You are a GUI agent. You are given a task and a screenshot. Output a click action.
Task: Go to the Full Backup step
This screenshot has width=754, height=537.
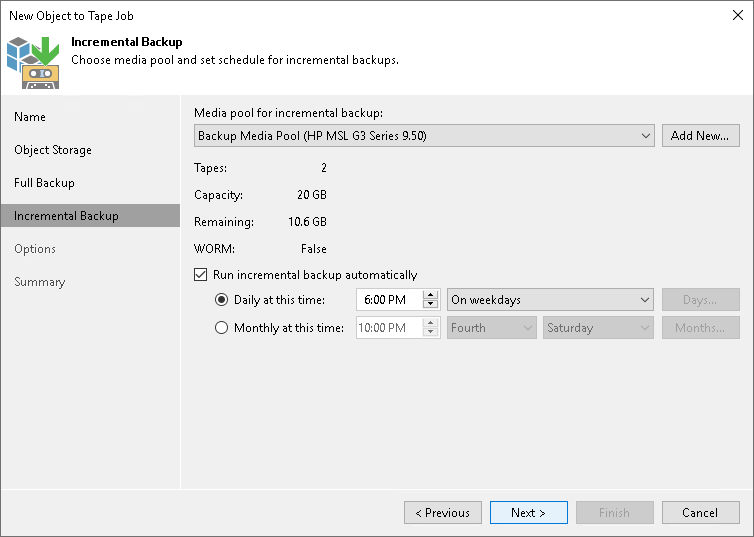point(44,183)
